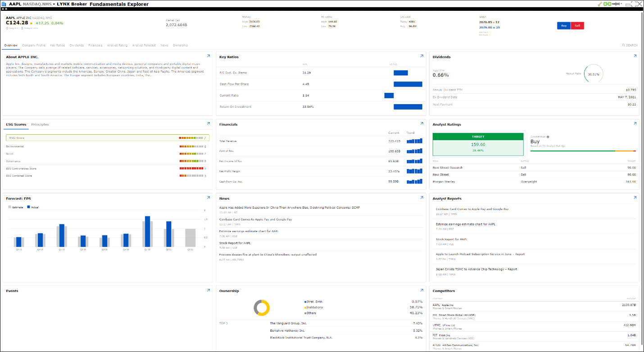The height and width of the screenshot is (352, 644).
Task: Click the Payout Ratio 30.51% gauge
Action: click(594, 74)
